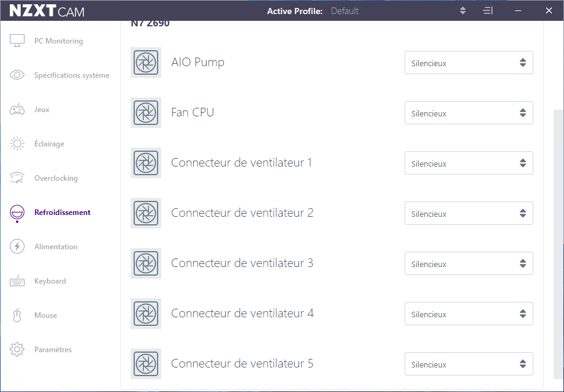
Task: Click the Connecteur de ventilateur 3 label
Action: [242, 263]
